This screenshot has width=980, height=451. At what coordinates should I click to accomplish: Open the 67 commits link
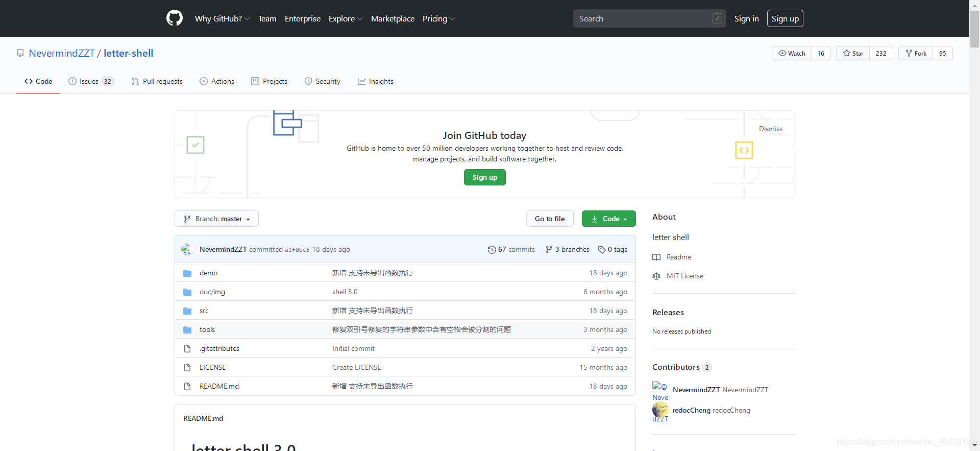coord(511,250)
